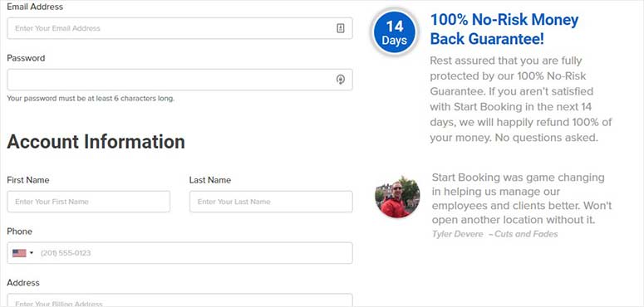Click the 'Phone' field label
The height and width of the screenshot is (307, 644).
(x=19, y=231)
